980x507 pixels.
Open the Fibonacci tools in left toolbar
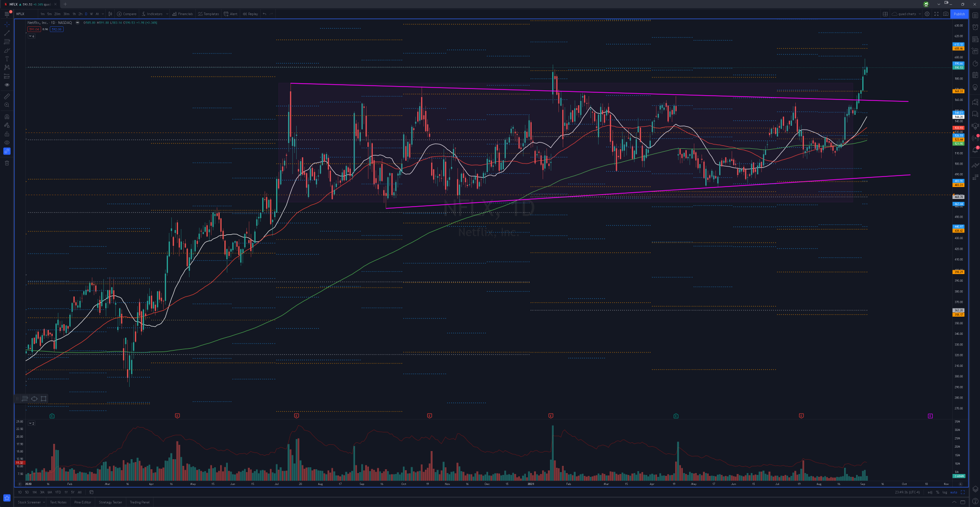pyautogui.click(x=7, y=42)
